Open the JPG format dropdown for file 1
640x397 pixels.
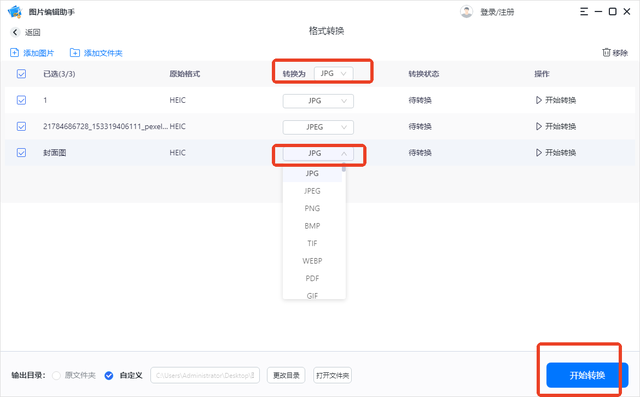point(318,101)
